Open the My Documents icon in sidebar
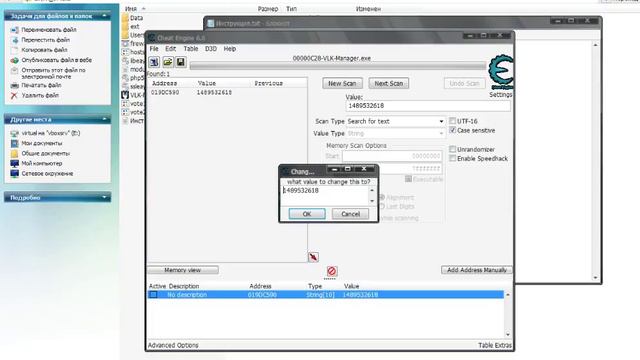 pyautogui.click(x=14, y=143)
